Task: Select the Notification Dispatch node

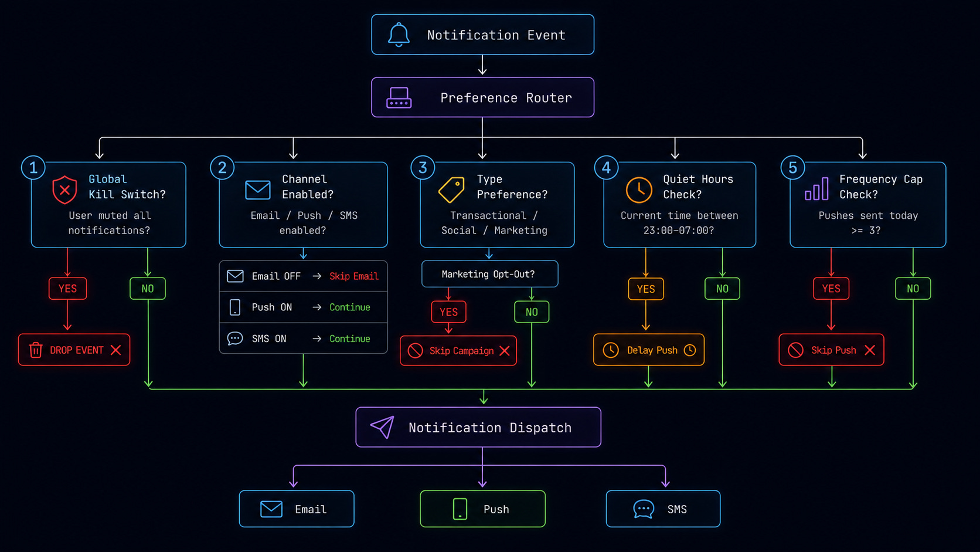Action: (478, 427)
